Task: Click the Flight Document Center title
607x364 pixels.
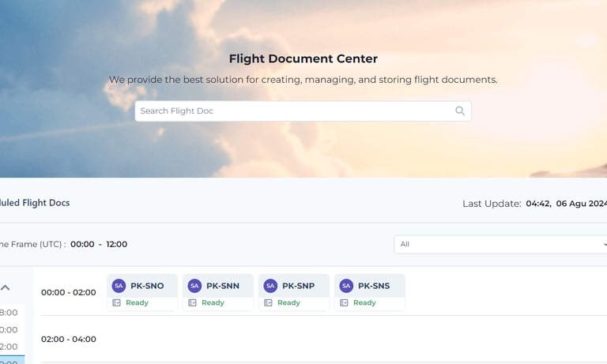Action: 303,58
